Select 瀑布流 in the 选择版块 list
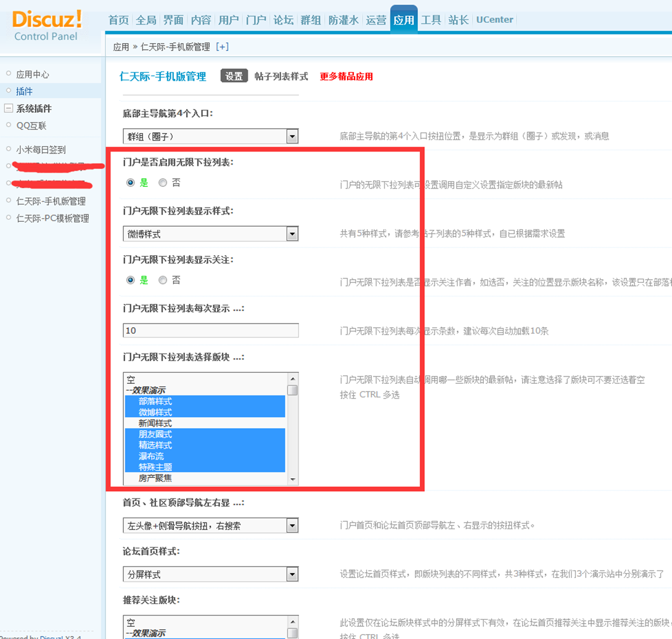Image resolution: width=672 pixels, height=639 pixels. (x=205, y=456)
